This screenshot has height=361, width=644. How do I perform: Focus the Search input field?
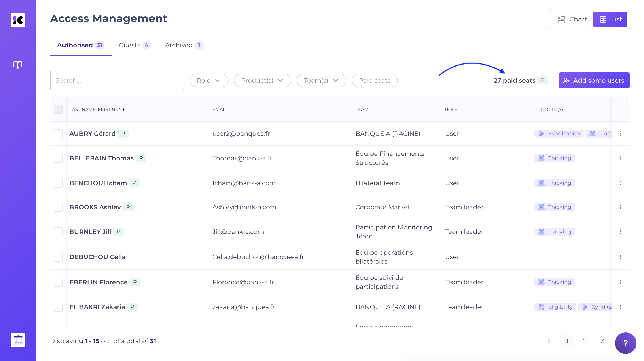point(117,80)
